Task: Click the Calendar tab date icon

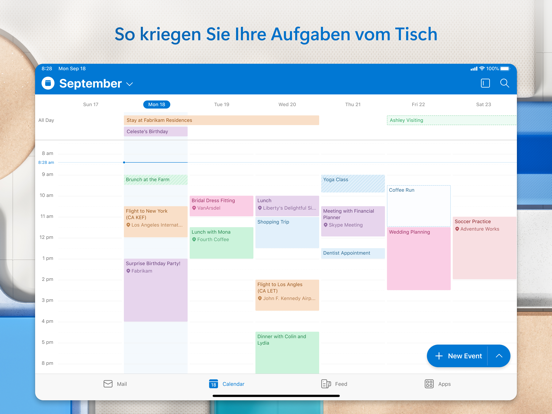Action: tap(213, 384)
